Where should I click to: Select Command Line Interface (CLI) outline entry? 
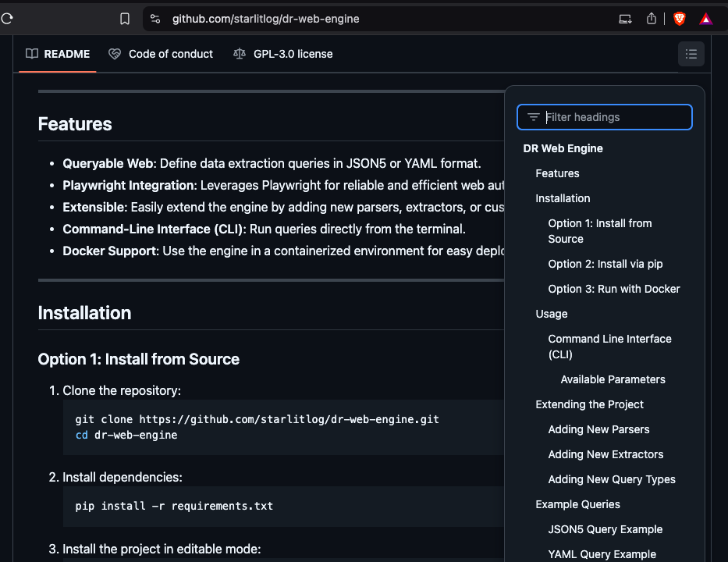pos(609,347)
